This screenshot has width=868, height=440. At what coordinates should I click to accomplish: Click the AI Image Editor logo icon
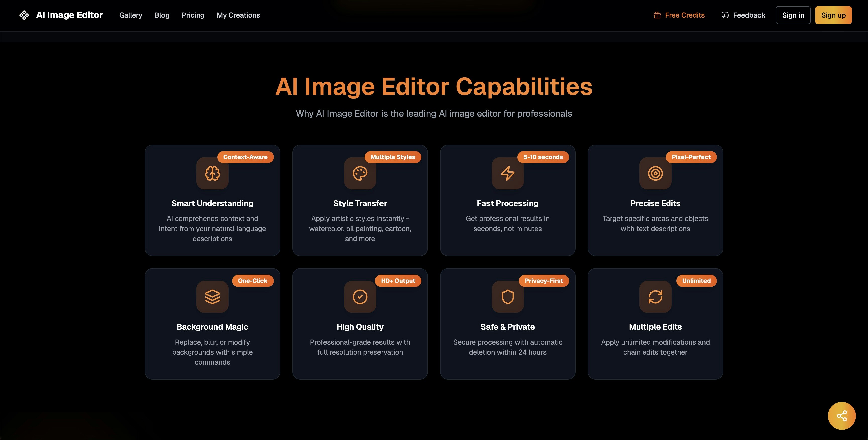point(24,15)
